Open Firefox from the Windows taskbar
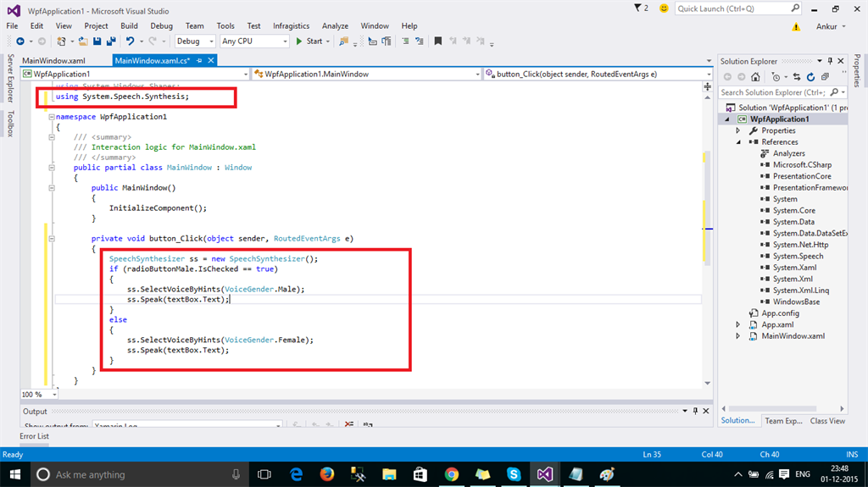Image resolution: width=868 pixels, height=487 pixels. coord(327,474)
